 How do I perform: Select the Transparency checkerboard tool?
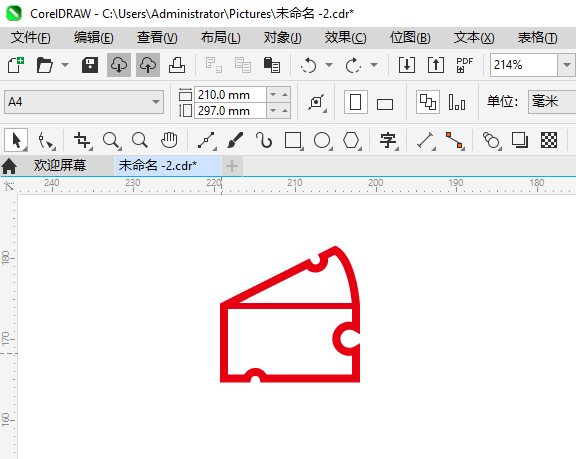coord(549,140)
